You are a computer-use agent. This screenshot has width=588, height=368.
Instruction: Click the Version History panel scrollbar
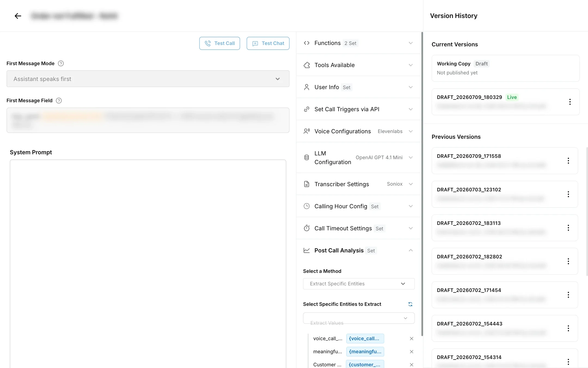click(587, 212)
